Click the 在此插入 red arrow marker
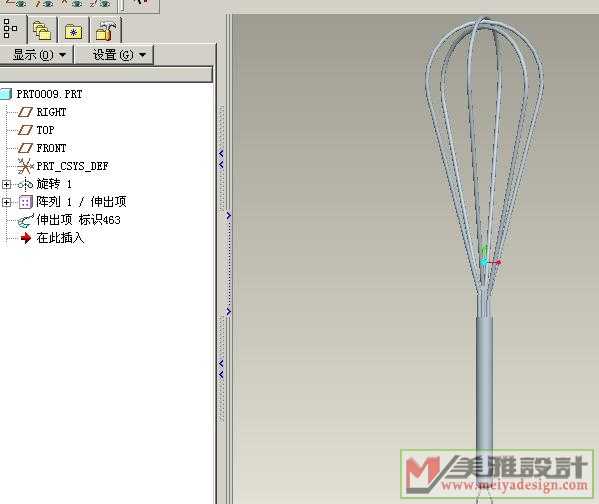This screenshot has height=504, width=599. click(x=26, y=238)
